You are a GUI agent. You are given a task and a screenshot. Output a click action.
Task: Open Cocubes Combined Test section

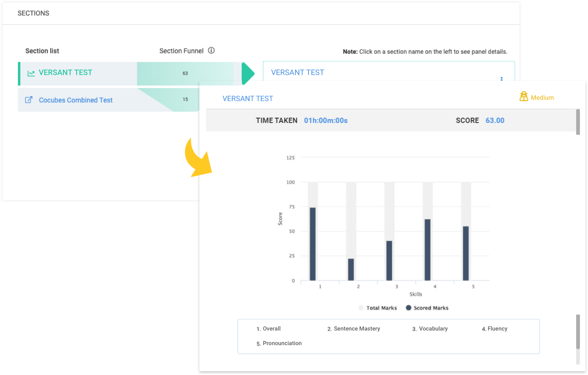pyautogui.click(x=76, y=100)
